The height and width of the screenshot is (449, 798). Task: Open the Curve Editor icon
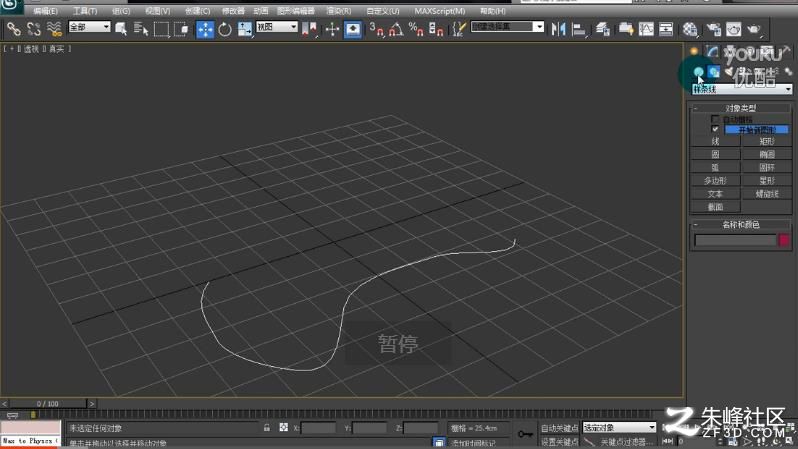646,29
